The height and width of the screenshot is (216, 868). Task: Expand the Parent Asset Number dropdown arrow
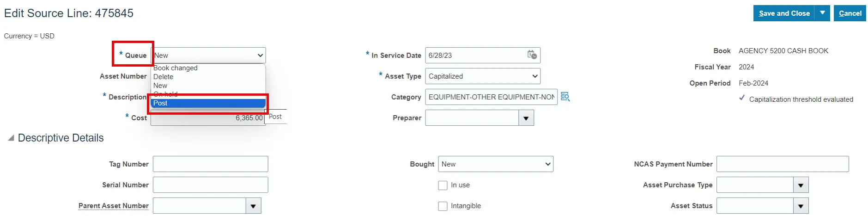tap(253, 206)
